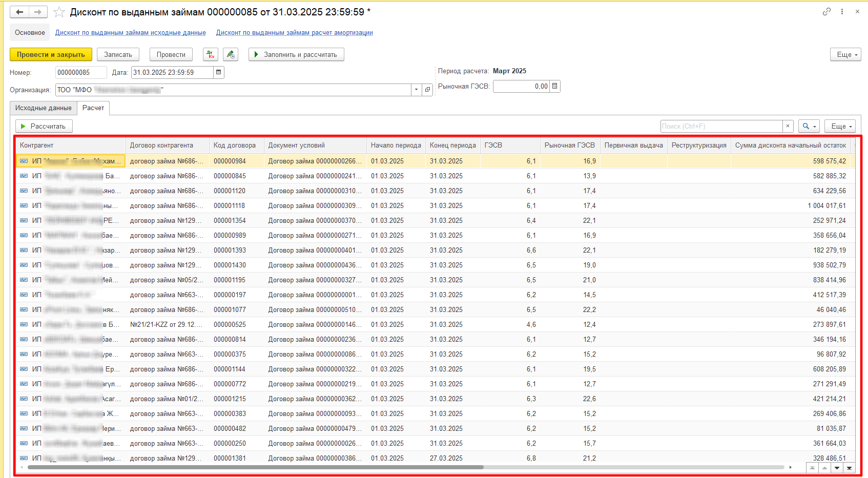The height and width of the screenshot is (478, 868).
Task: Open the Еще menu beside the search field
Action: coord(840,126)
